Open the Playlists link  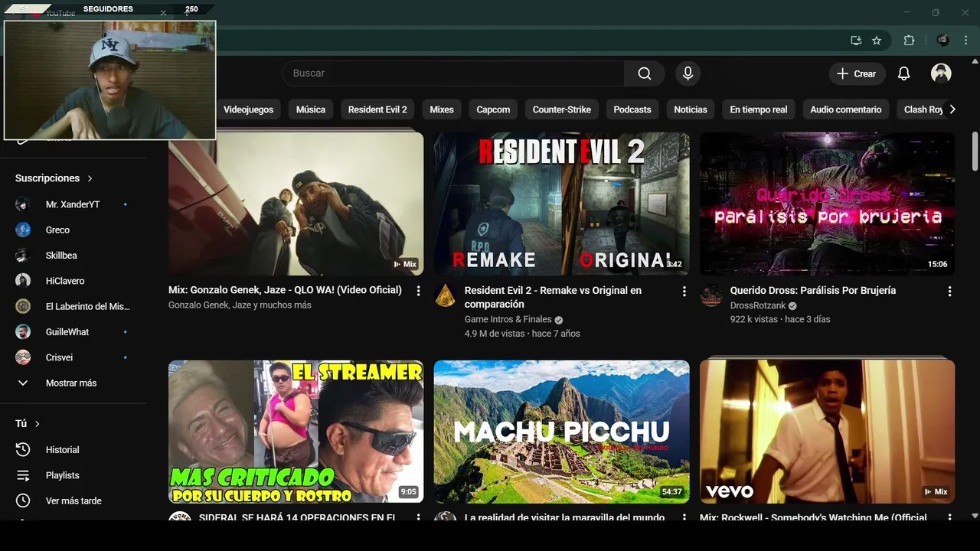coord(62,475)
